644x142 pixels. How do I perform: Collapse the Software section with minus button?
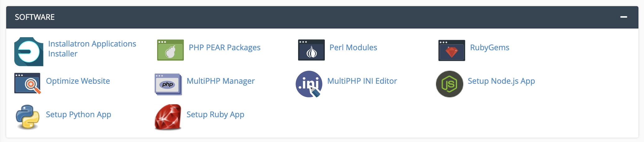tap(624, 17)
